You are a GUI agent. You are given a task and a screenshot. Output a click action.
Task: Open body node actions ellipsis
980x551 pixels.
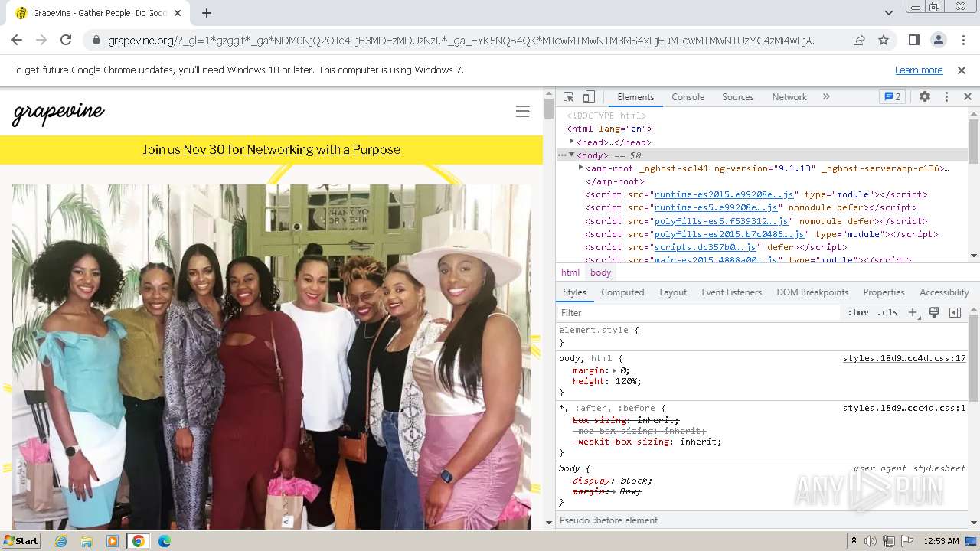coord(562,155)
